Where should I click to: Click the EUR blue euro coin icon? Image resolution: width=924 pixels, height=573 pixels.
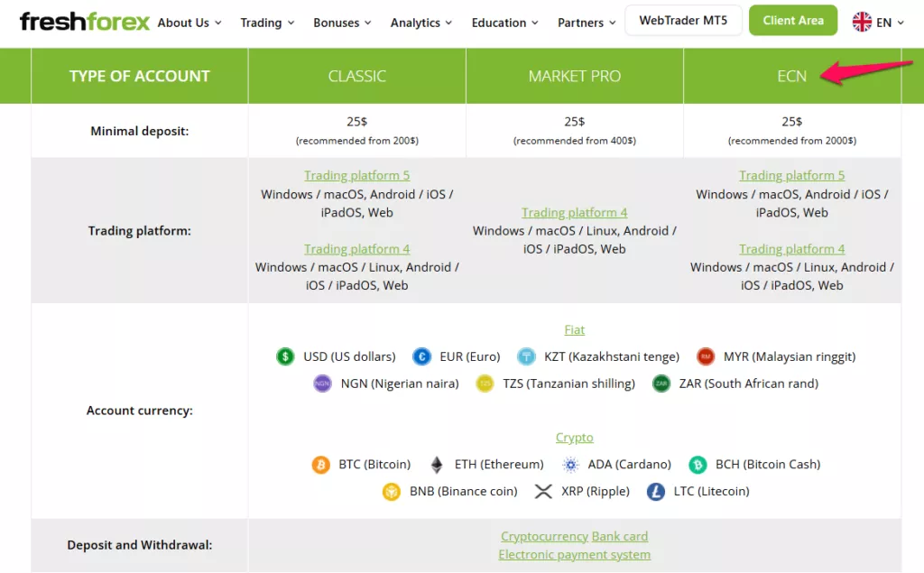click(x=421, y=356)
